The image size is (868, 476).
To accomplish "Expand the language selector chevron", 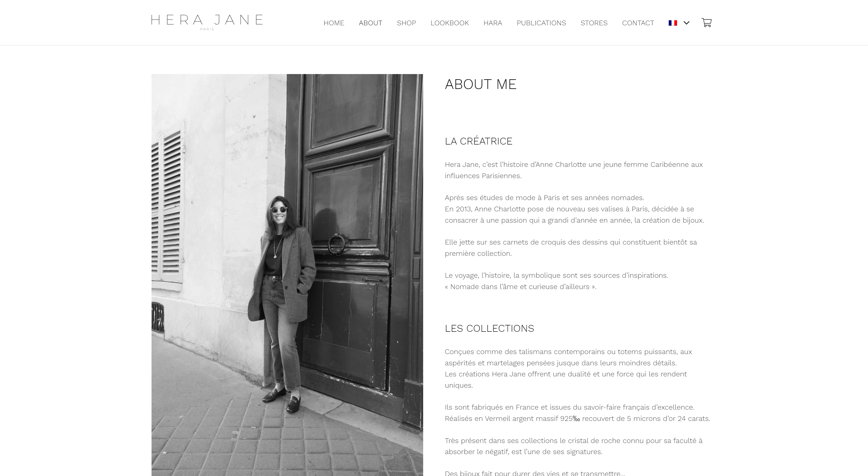I will [686, 23].
